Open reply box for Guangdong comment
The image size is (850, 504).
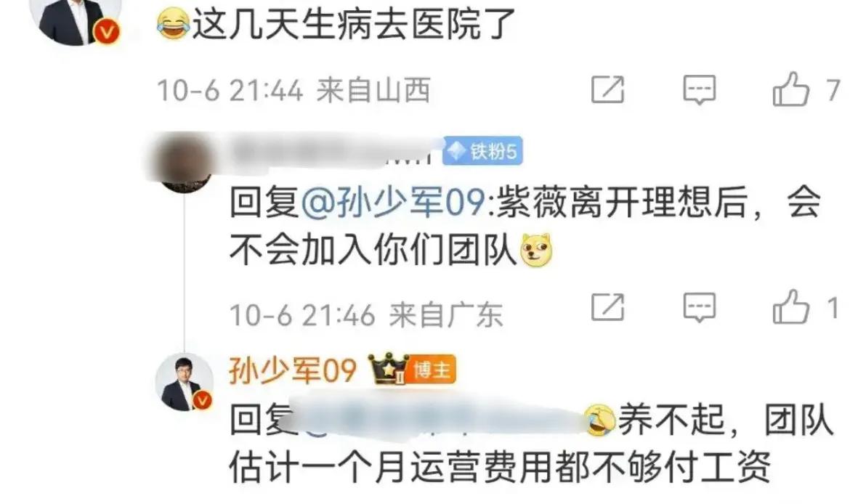(x=700, y=308)
